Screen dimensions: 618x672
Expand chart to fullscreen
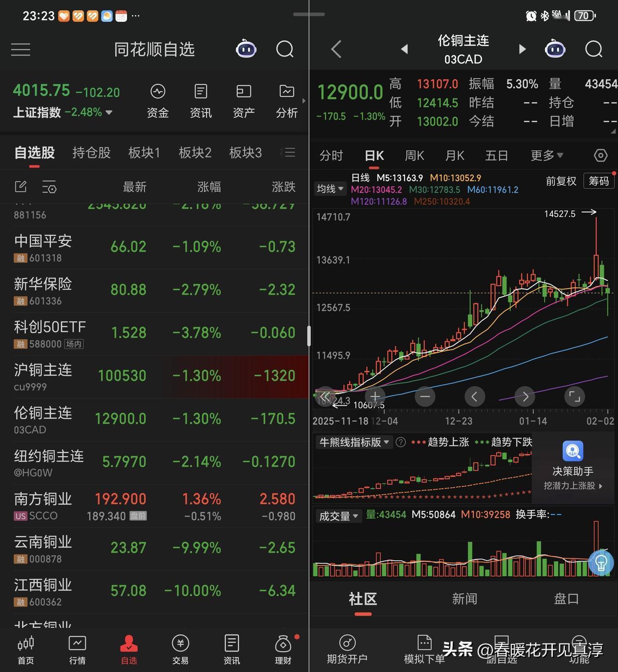point(575,397)
